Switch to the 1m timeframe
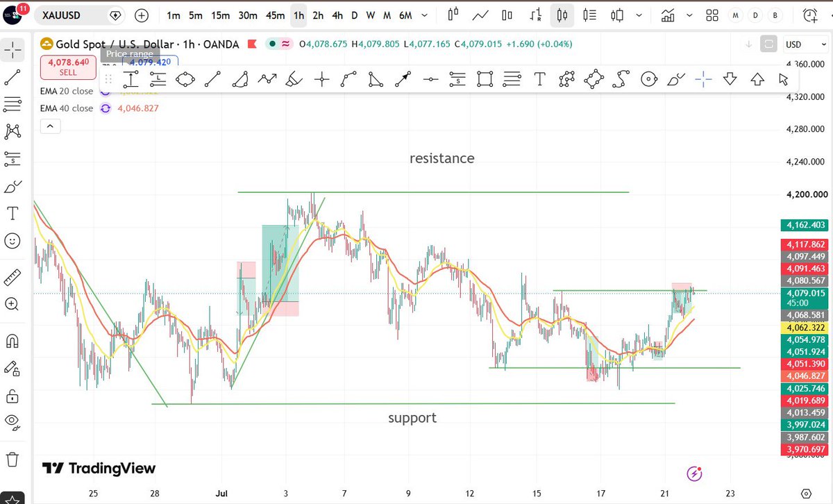Image resolution: width=833 pixels, height=504 pixels. 174,15
